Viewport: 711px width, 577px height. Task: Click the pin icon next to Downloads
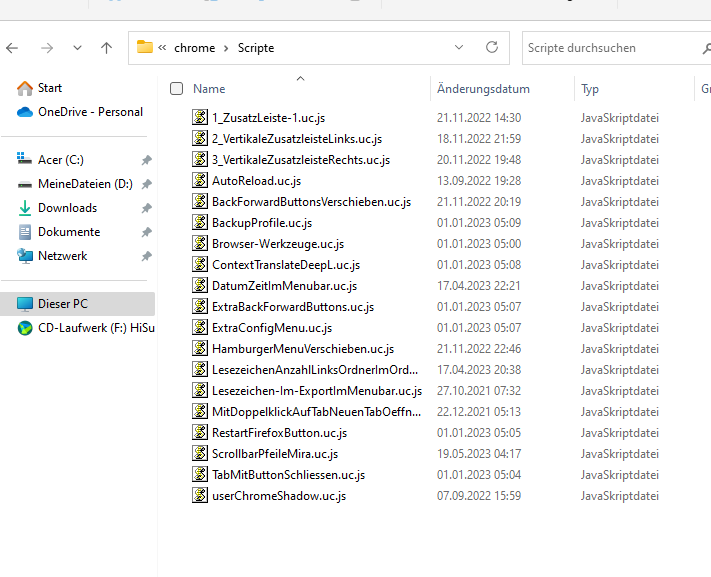tap(146, 208)
